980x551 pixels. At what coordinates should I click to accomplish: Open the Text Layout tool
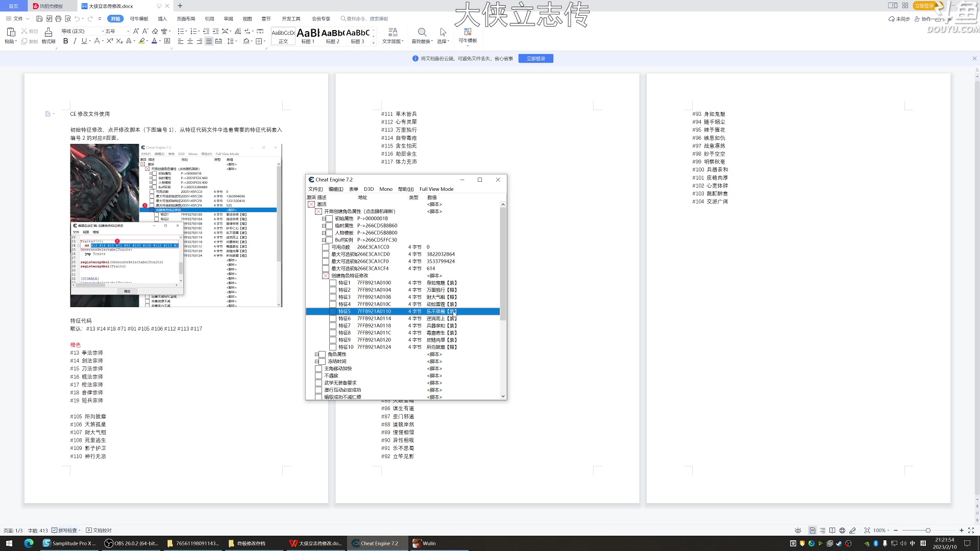pyautogui.click(x=393, y=36)
